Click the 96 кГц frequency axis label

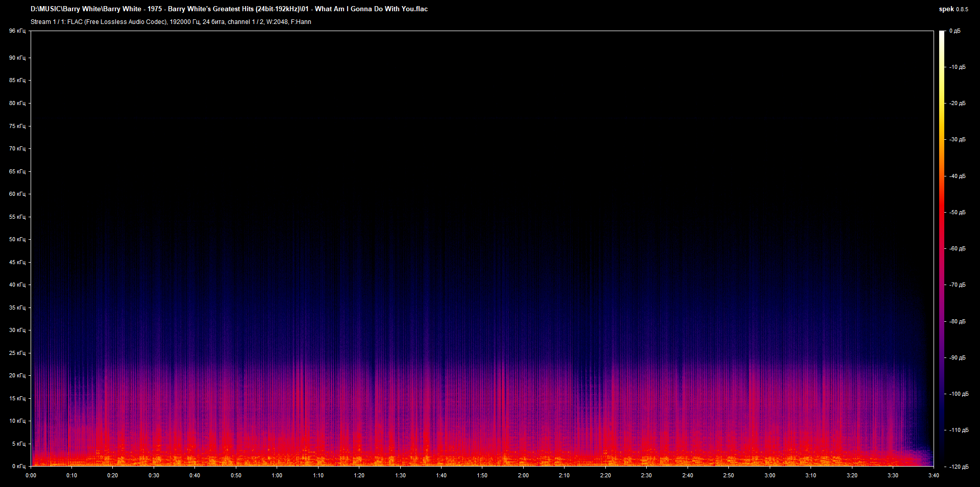(17, 31)
